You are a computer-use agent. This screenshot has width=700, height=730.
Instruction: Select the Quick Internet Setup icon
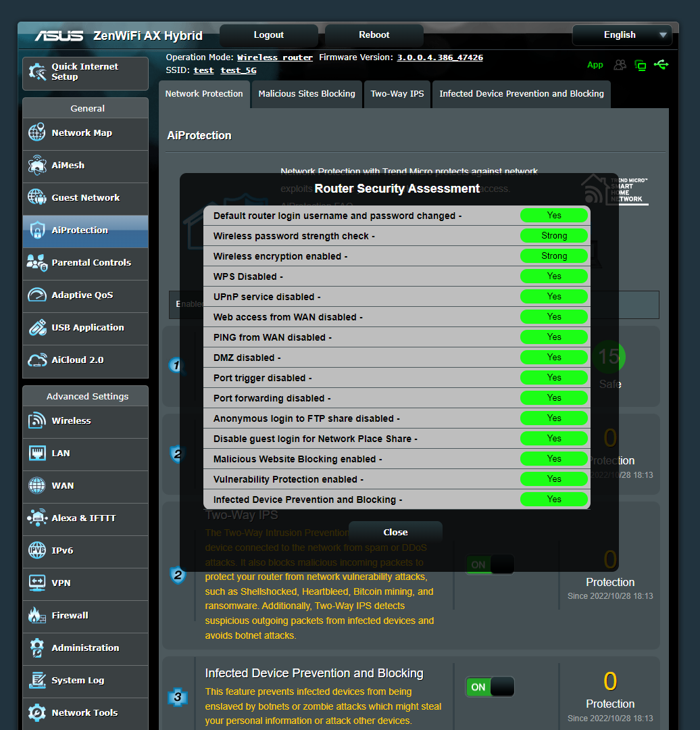click(36, 71)
